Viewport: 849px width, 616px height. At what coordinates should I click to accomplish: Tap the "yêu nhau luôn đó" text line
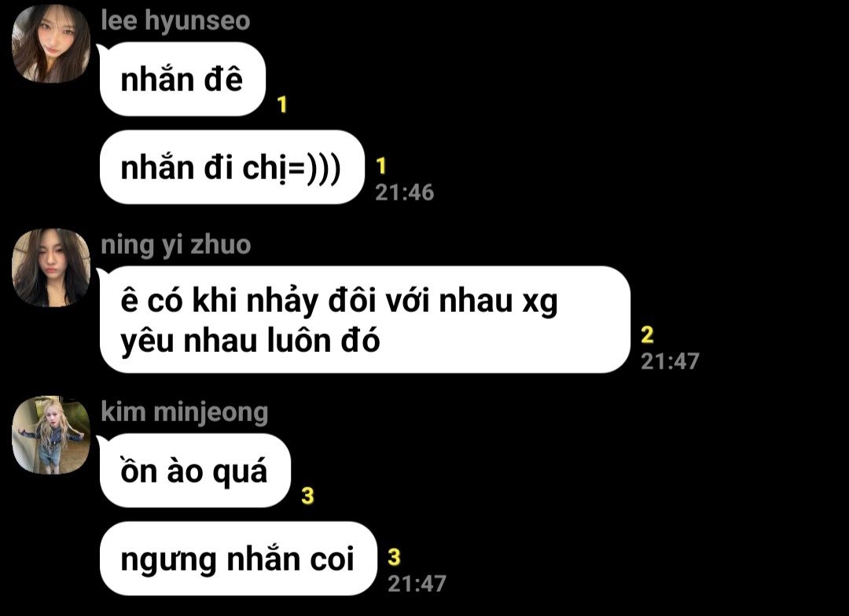coord(250,342)
